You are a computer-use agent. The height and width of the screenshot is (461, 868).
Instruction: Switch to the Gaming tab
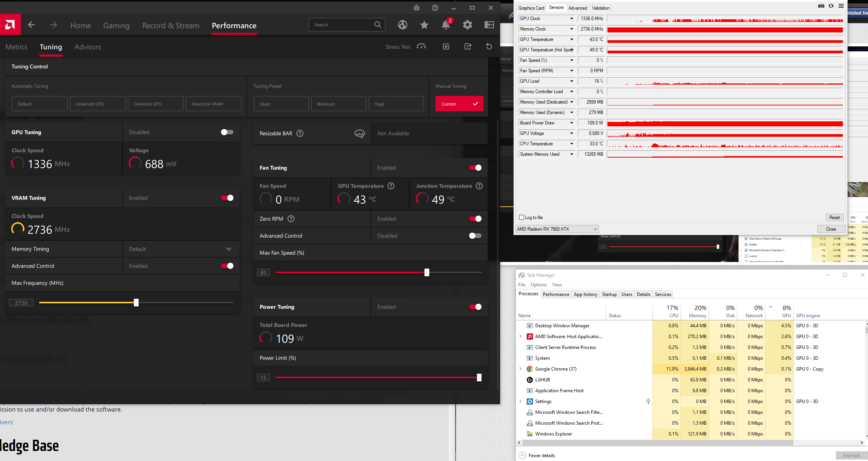tap(116, 26)
